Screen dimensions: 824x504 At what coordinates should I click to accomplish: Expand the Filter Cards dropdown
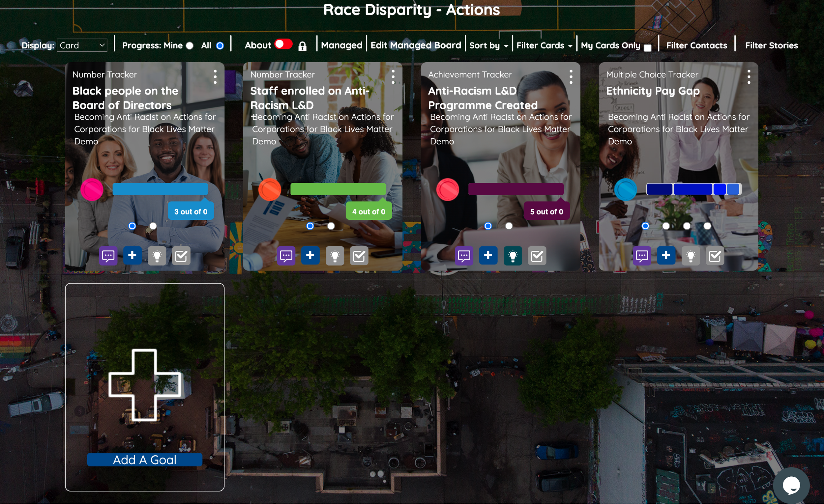click(x=544, y=45)
